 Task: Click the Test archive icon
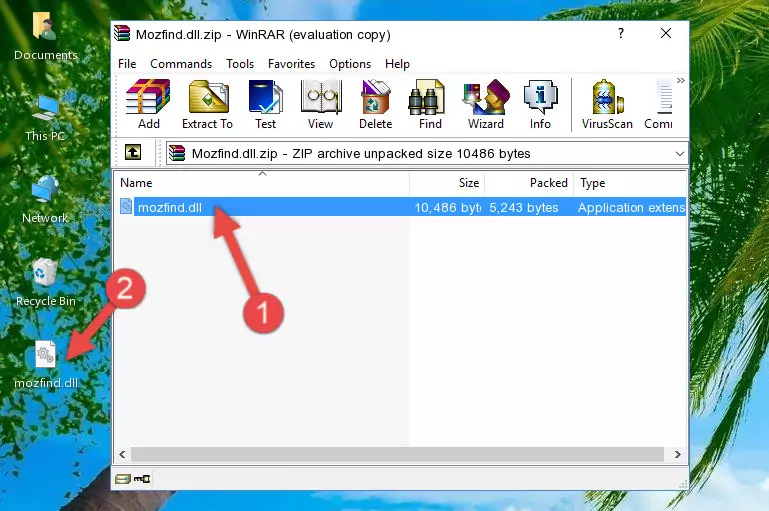pos(265,104)
